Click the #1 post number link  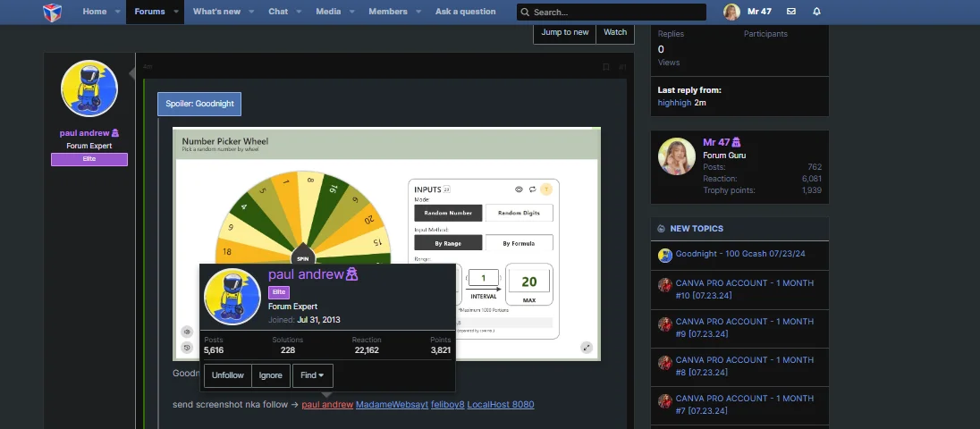click(622, 67)
